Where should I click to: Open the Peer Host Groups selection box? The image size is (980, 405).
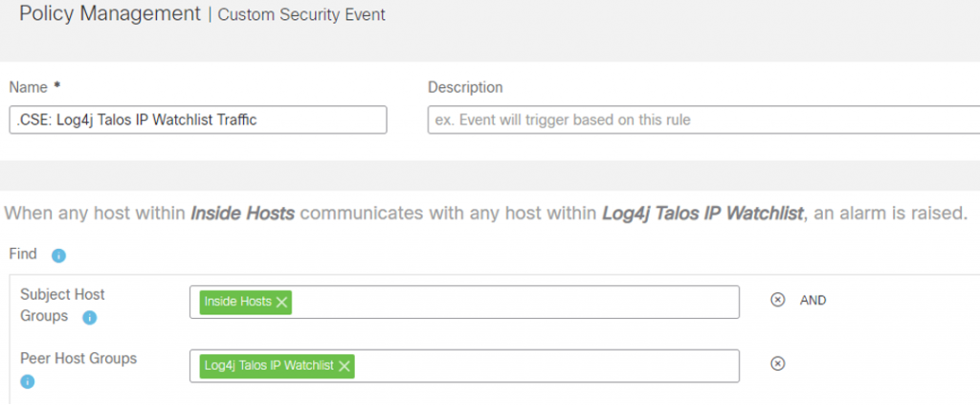click(x=546, y=365)
